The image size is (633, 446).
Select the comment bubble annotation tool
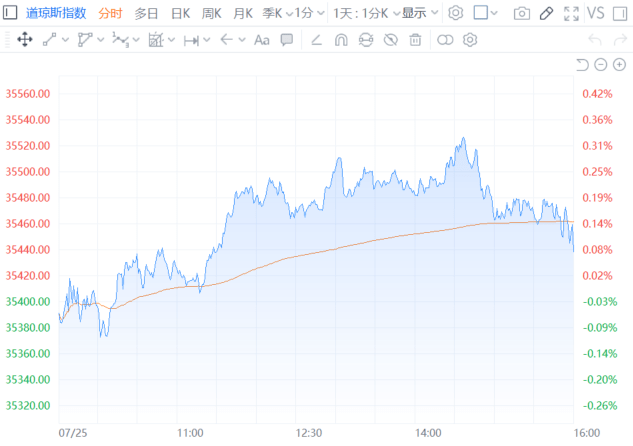(287, 40)
